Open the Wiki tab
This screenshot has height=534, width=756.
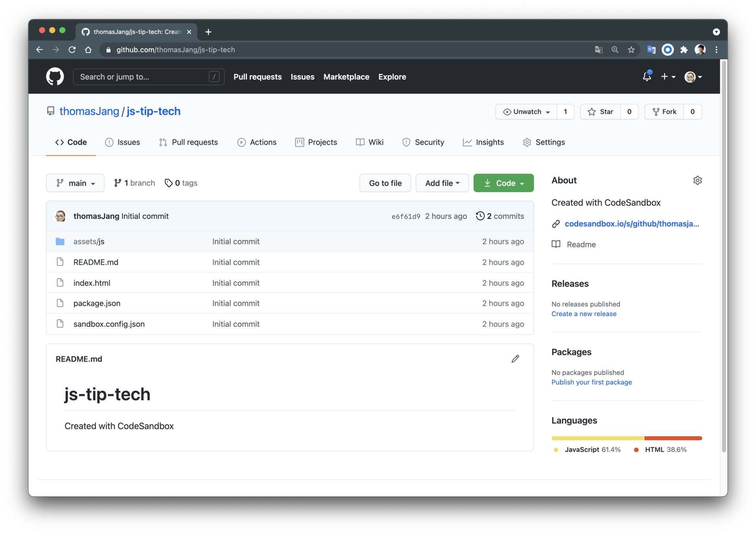coord(370,142)
